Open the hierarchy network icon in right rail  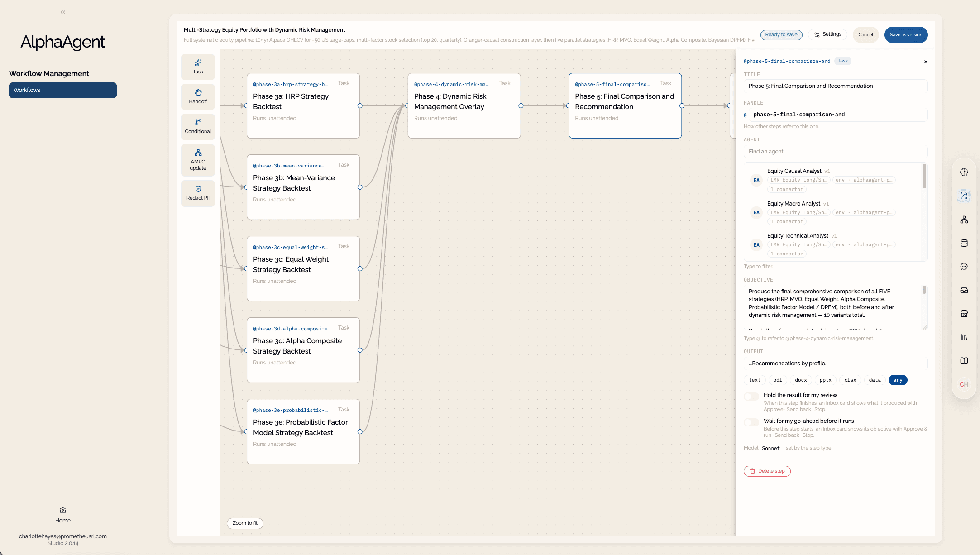click(x=964, y=220)
